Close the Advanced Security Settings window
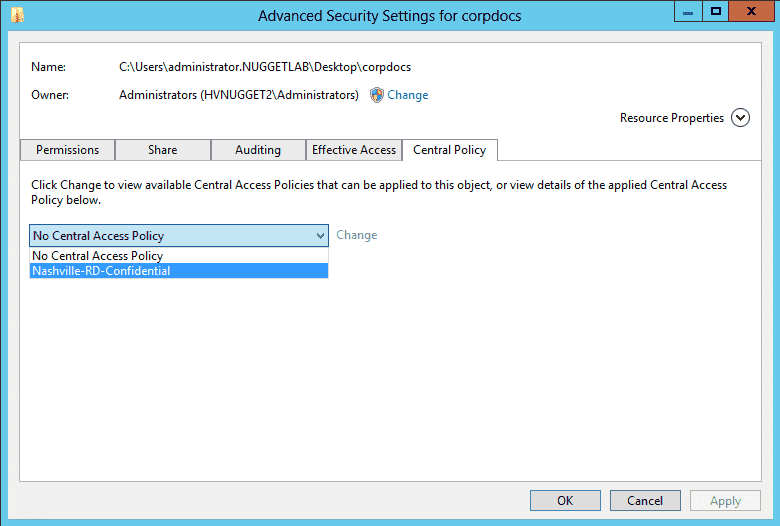 pyautogui.click(x=751, y=12)
